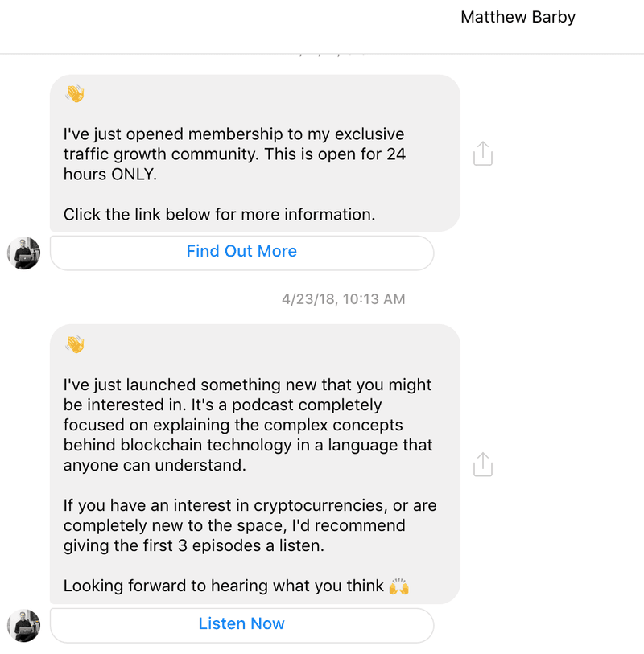Screen dimensions: 644x654
Task: Click the Listen Now button
Action: tap(242, 625)
